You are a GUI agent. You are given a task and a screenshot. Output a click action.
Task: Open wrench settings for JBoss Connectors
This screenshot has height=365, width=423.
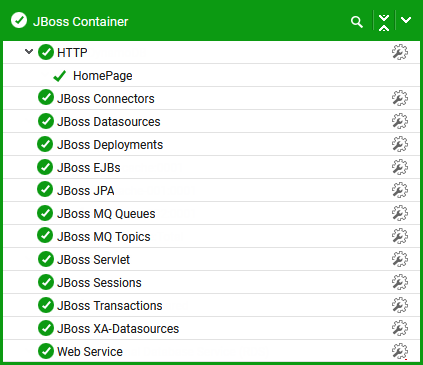[x=400, y=98]
